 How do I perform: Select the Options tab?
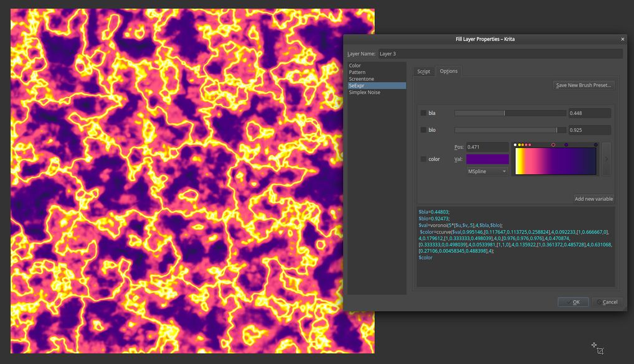point(448,72)
